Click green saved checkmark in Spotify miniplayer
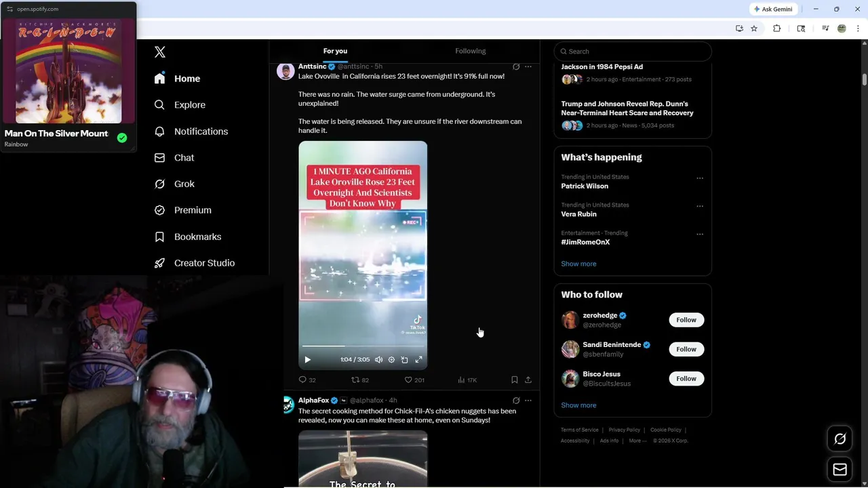The height and width of the screenshot is (488, 868). (x=122, y=138)
